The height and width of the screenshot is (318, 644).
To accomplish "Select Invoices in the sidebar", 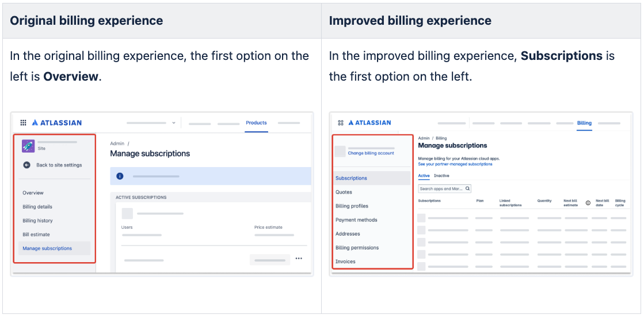I will [345, 262].
